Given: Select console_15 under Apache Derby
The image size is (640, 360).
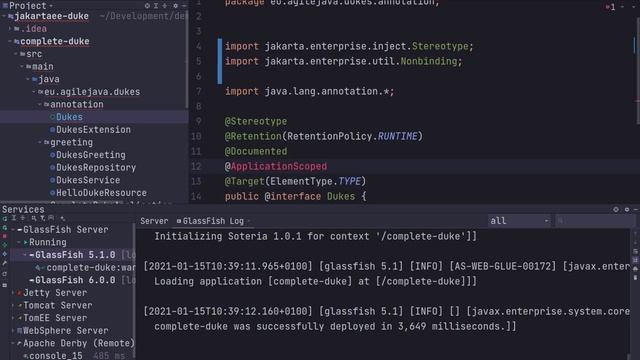Looking at the screenshot, I should pos(56,356).
